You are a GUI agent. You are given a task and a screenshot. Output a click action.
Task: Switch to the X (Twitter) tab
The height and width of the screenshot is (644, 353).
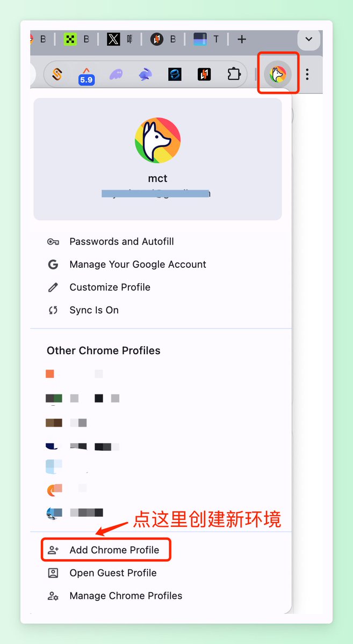113,39
